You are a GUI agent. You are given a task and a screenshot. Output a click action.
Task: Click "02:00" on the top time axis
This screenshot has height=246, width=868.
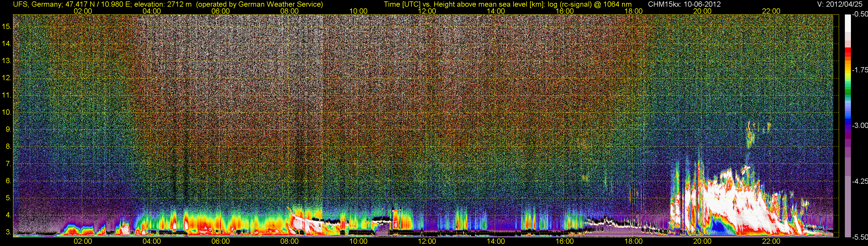coord(83,11)
